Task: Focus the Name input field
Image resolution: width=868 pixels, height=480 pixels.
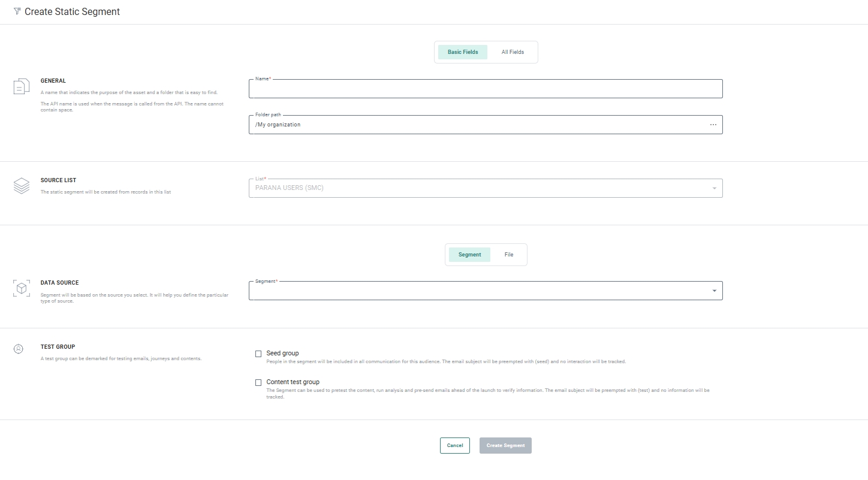Action: [x=485, y=90]
